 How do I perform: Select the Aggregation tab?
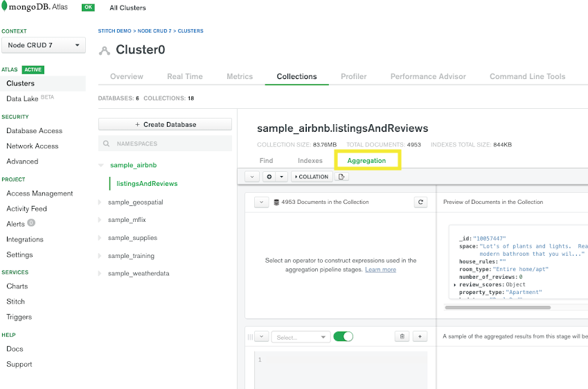[x=366, y=161]
